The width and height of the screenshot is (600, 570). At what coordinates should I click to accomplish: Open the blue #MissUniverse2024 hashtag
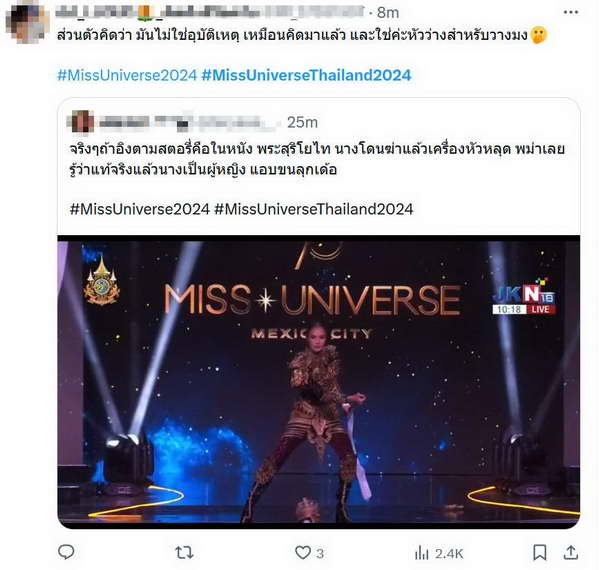[127, 75]
